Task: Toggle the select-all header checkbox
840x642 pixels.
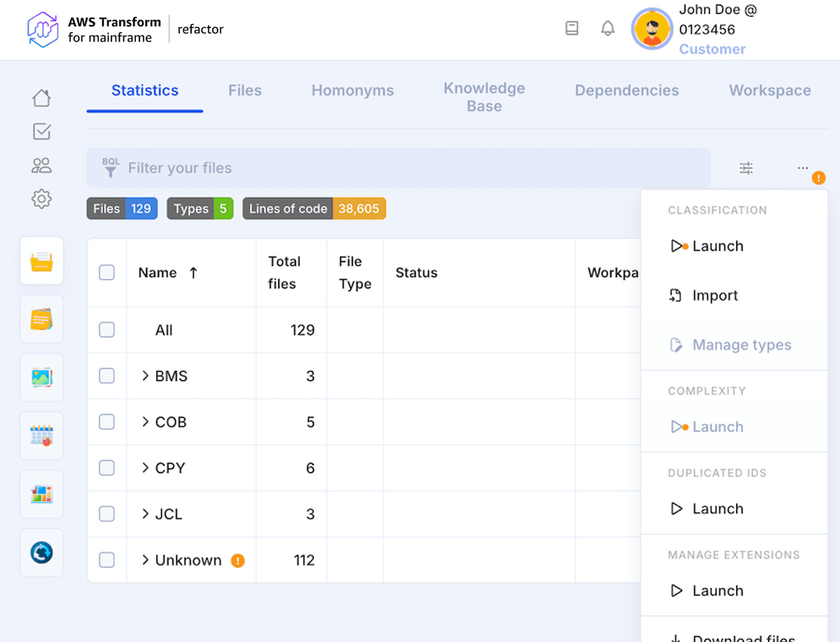Action: [107, 272]
